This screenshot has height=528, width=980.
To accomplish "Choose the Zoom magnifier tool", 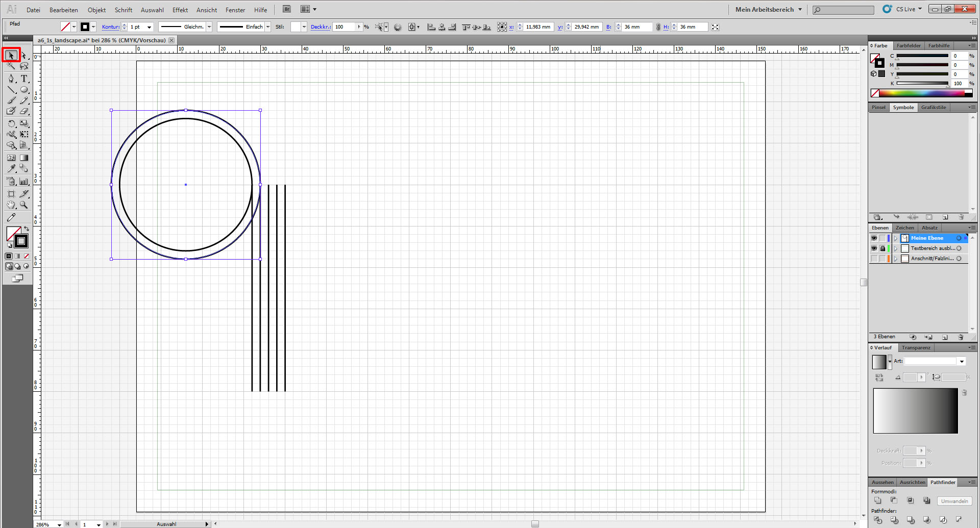I will click(x=24, y=205).
